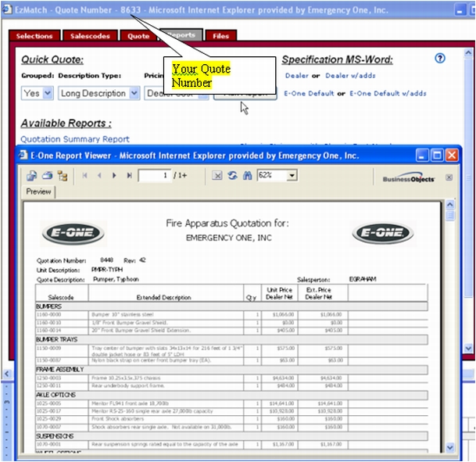476x462 pixels.
Task: Click the page number input field
Action: pyautogui.click(x=154, y=175)
